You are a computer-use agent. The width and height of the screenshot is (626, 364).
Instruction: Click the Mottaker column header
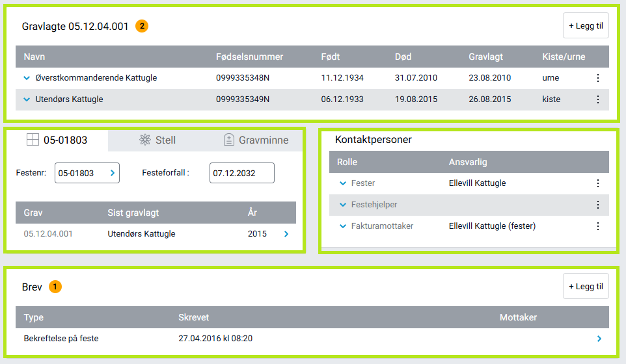pyautogui.click(x=518, y=317)
